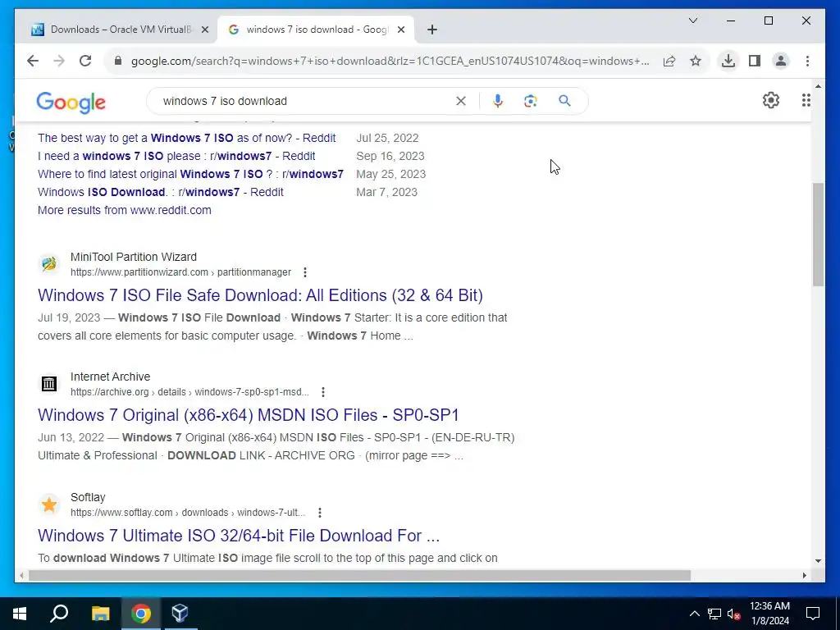Click inside the Google search field
Image resolution: width=840 pixels, height=630 pixels.
pyautogui.click(x=305, y=101)
